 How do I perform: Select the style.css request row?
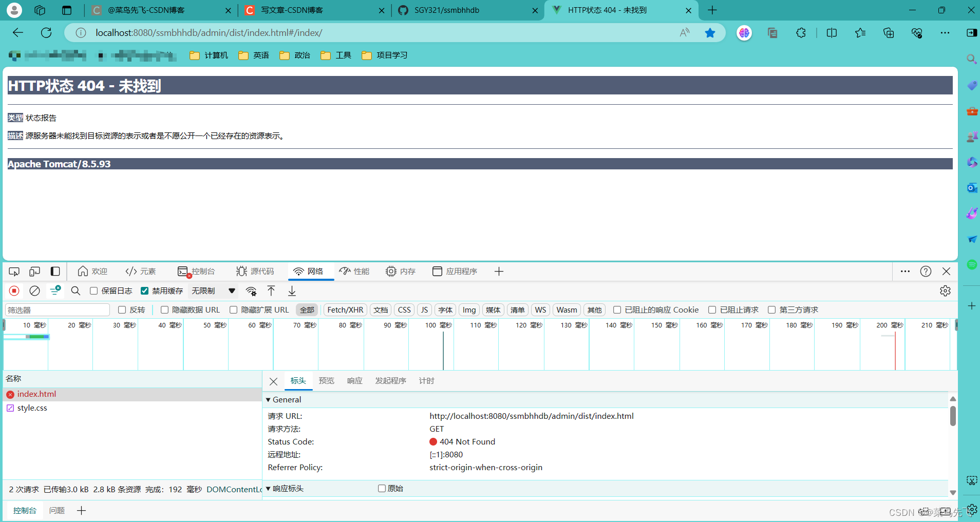[x=133, y=408]
